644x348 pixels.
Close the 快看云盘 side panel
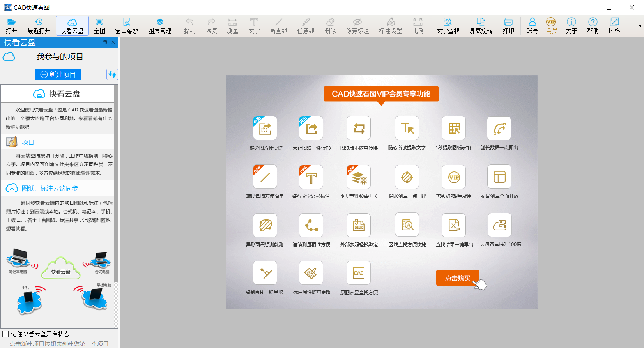pyautogui.click(x=113, y=42)
